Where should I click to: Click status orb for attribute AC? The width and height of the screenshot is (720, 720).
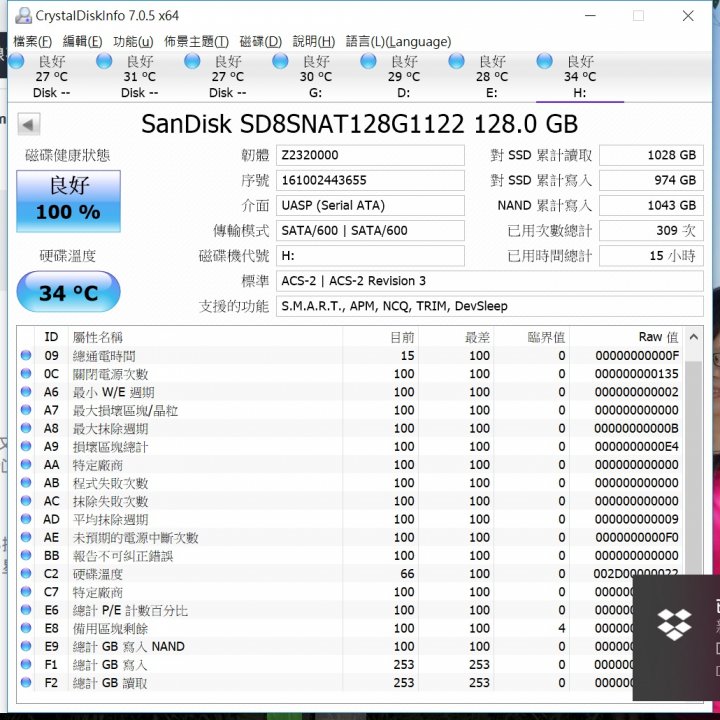(x=26, y=501)
